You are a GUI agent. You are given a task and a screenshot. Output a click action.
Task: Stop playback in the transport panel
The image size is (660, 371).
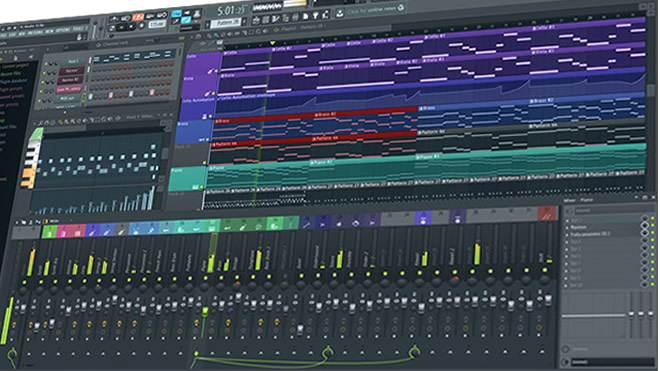coord(131,26)
